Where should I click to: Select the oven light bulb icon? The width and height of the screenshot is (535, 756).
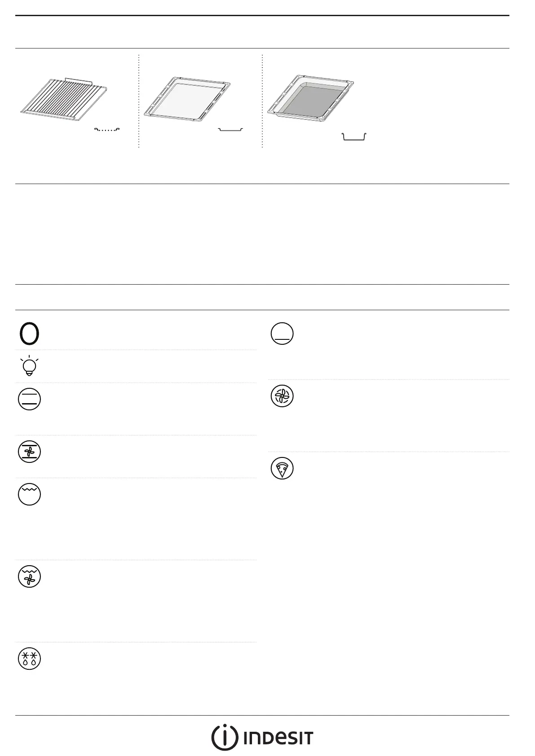pos(29,366)
